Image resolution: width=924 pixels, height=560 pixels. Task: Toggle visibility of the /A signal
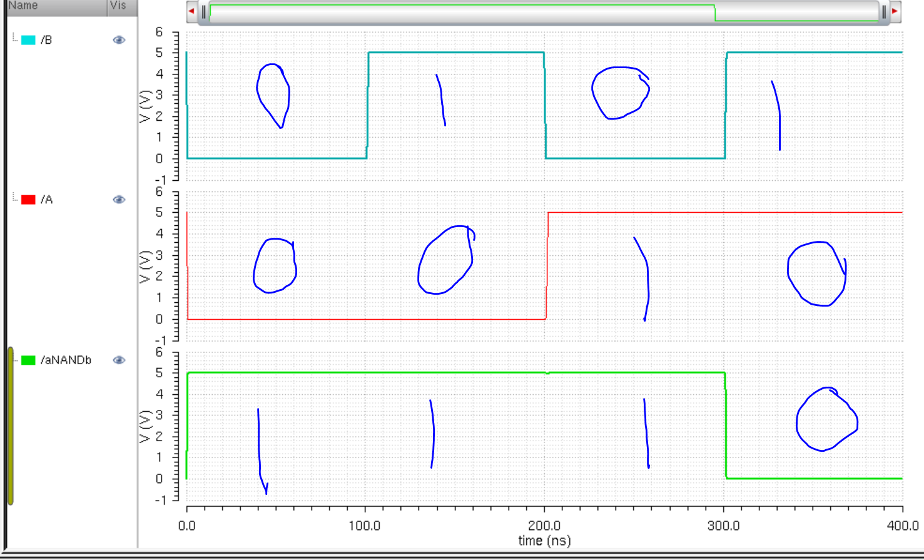[x=119, y=200]
